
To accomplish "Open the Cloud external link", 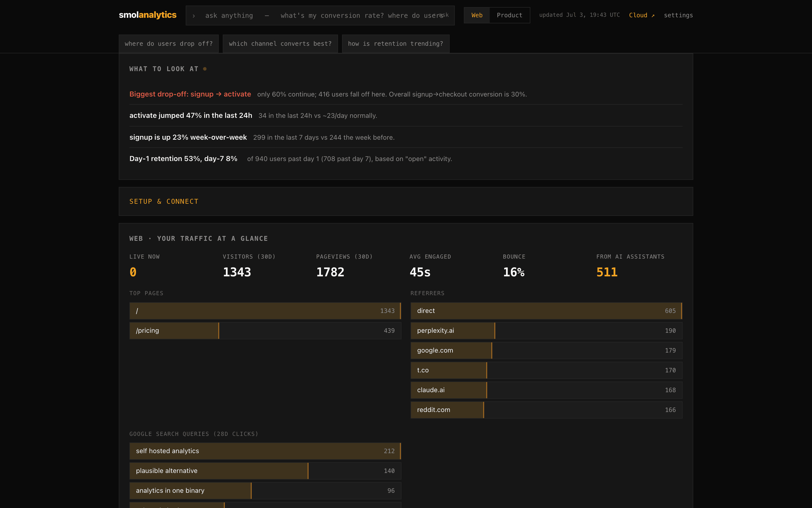I will pyautogui.click(x=641, y=15).
